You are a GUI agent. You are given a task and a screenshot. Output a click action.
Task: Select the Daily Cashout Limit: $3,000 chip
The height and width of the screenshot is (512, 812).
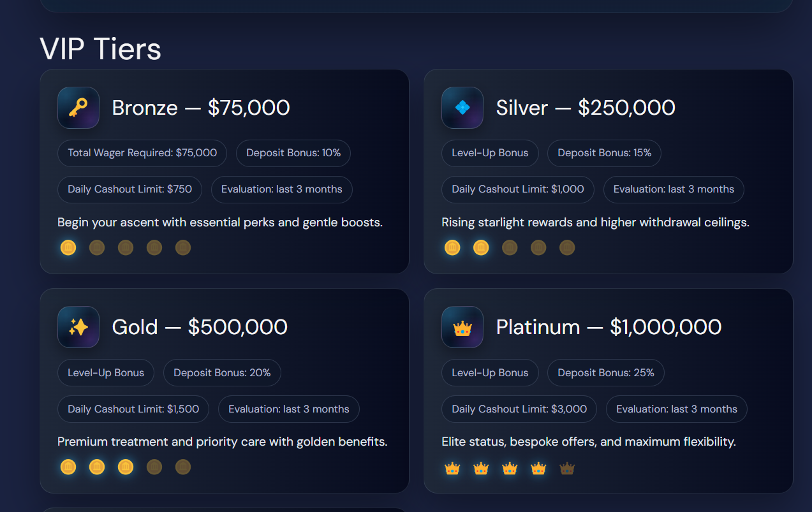point(519,409)
